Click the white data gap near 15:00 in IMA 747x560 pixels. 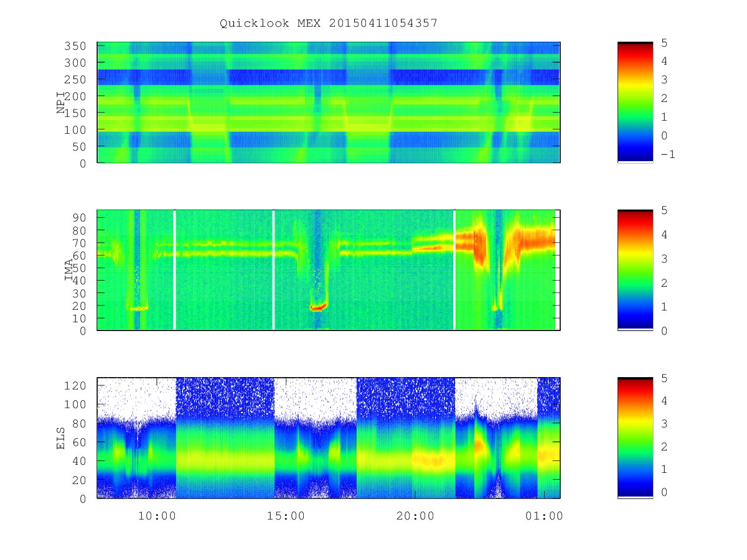pyautogui.click(x=274, y=270)
